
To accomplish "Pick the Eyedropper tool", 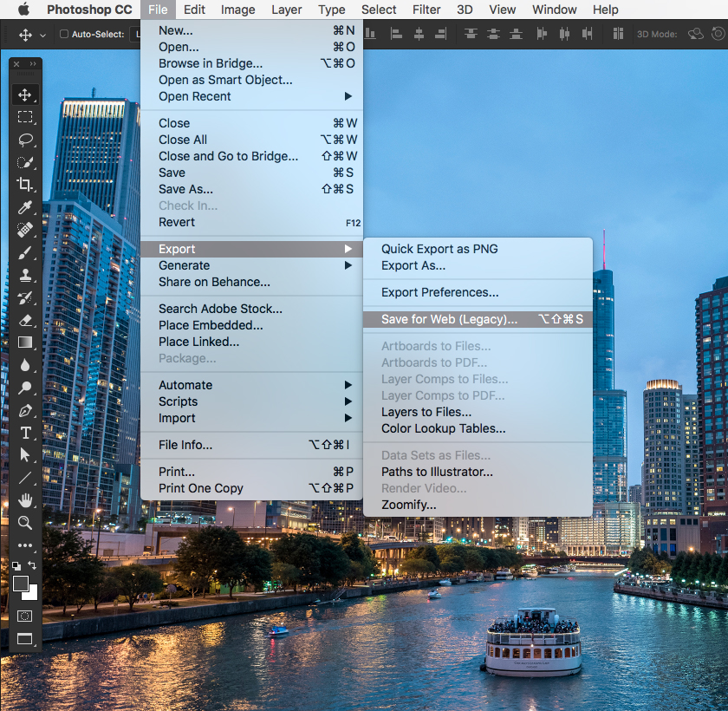I will coord(25,207).
